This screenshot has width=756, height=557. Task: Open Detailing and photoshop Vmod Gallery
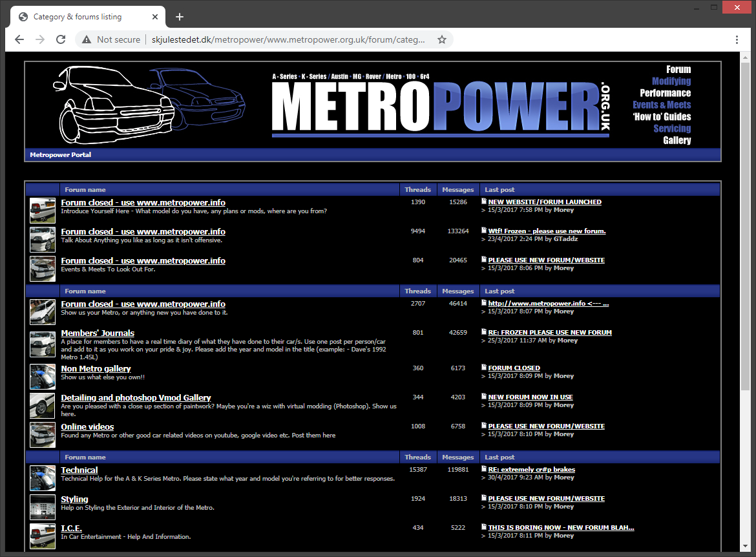point(136,397)
